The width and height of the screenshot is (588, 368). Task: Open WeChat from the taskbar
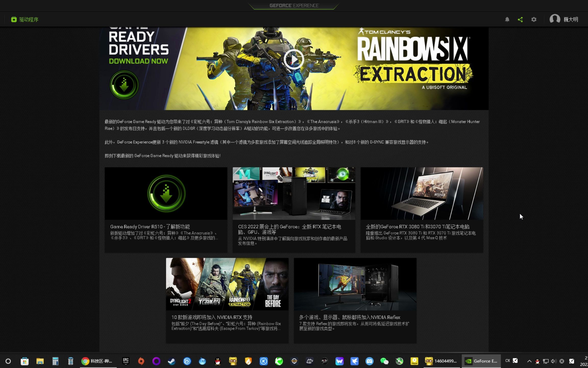384,361
